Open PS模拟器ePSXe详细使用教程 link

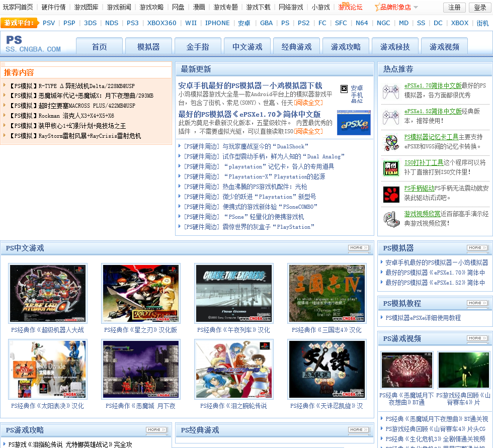(423, 318)
